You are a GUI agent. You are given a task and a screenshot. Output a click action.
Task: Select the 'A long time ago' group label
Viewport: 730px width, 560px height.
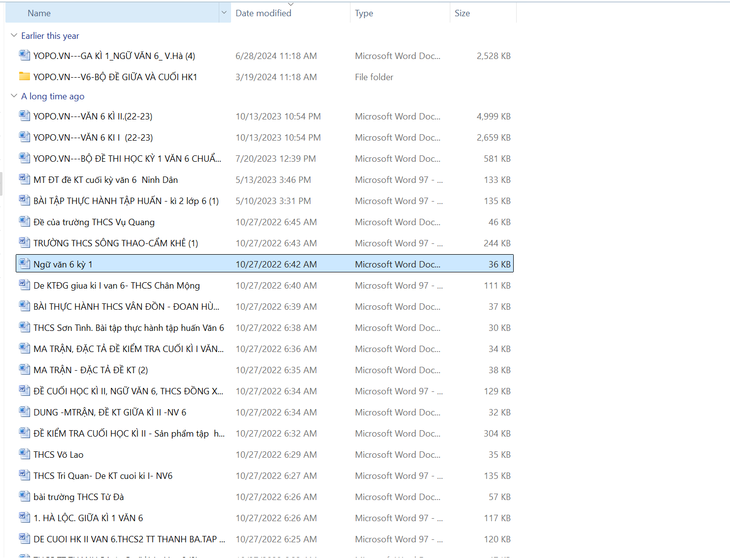[53, 96]
